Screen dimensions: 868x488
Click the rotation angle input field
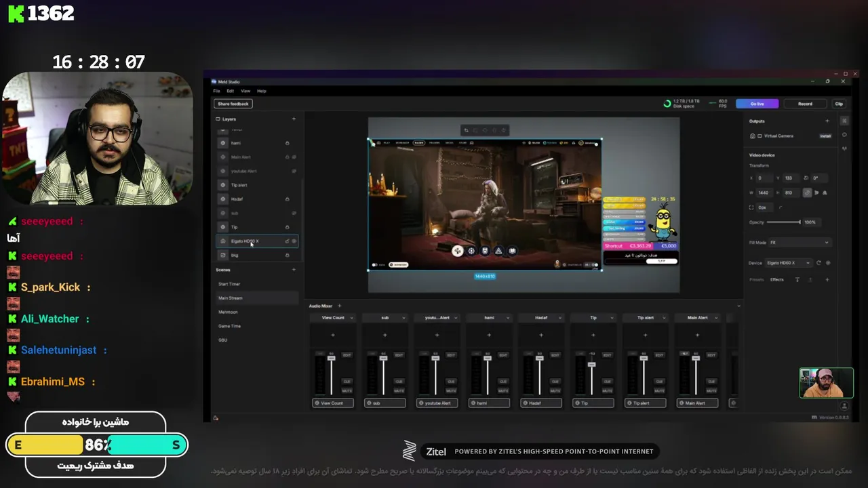[x=819, y=178]
